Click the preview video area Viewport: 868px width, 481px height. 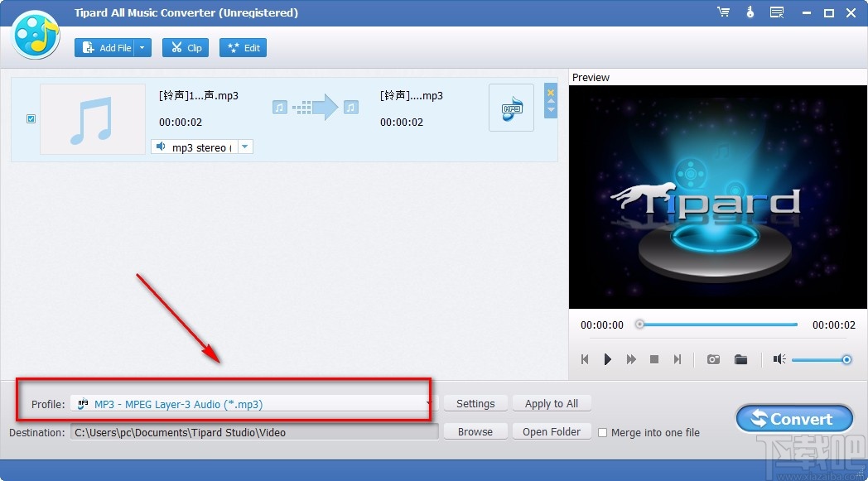coord(718,196)
